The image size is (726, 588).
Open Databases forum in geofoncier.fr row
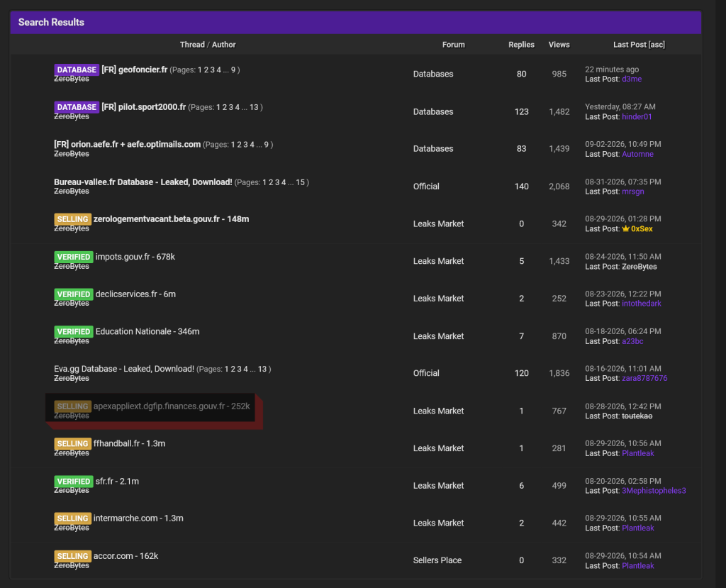point(433,74)
